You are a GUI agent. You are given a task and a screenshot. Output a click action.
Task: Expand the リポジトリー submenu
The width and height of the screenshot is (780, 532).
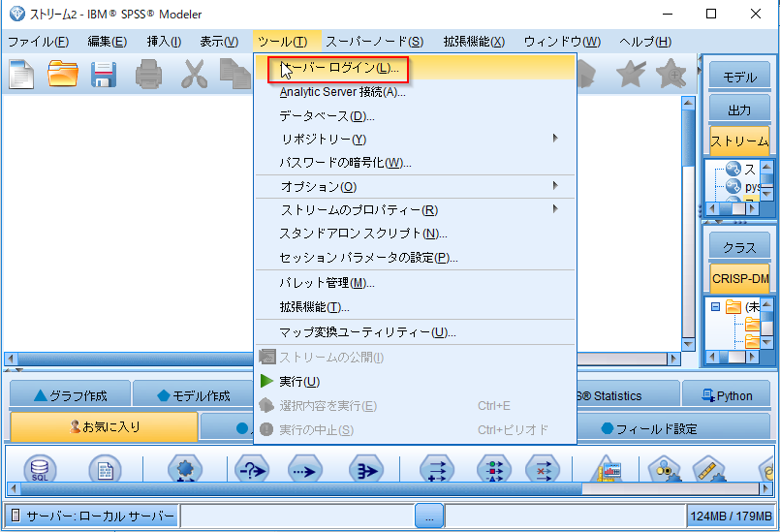(416, 140)
